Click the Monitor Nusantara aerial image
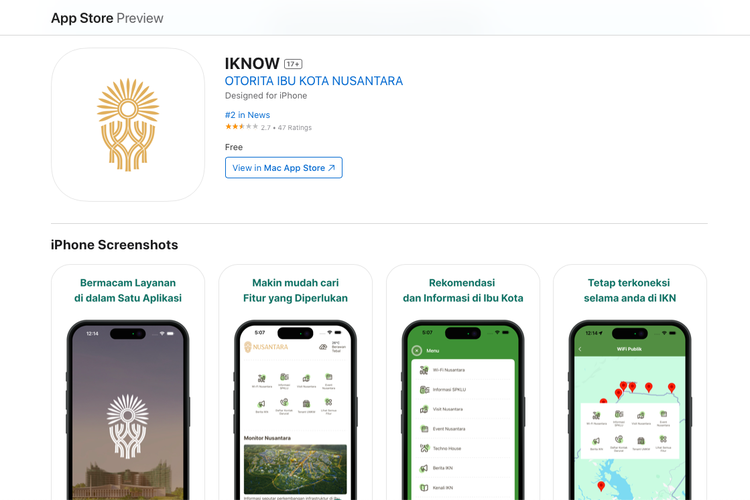The width and height of the screenshot is (750, 500). pos(295,469)
